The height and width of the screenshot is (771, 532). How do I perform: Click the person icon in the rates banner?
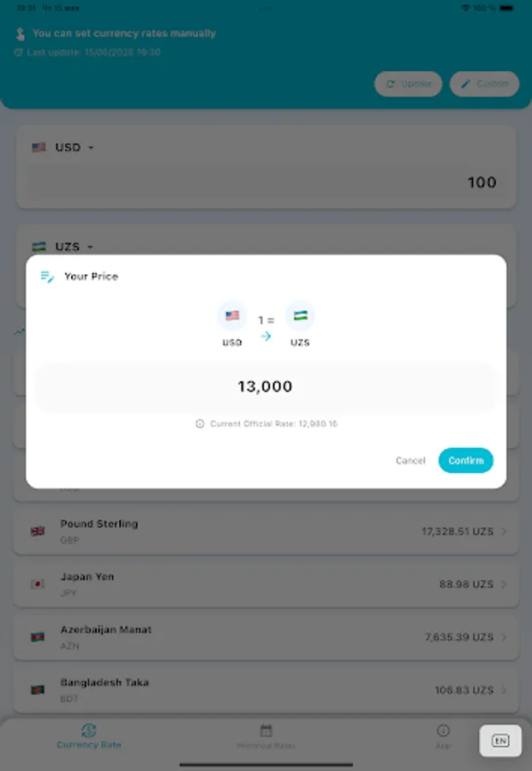[x=20, y=32]
